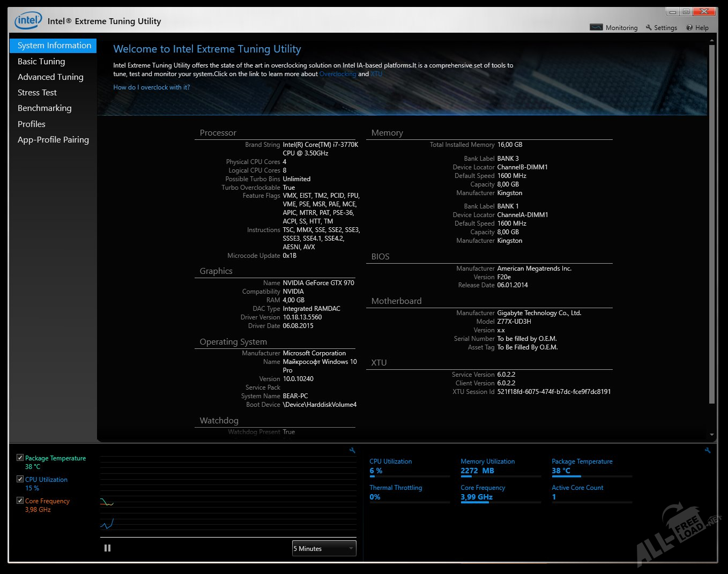
Task: Open the 5 Minutes time range dropdown
Action: (324, 548)
